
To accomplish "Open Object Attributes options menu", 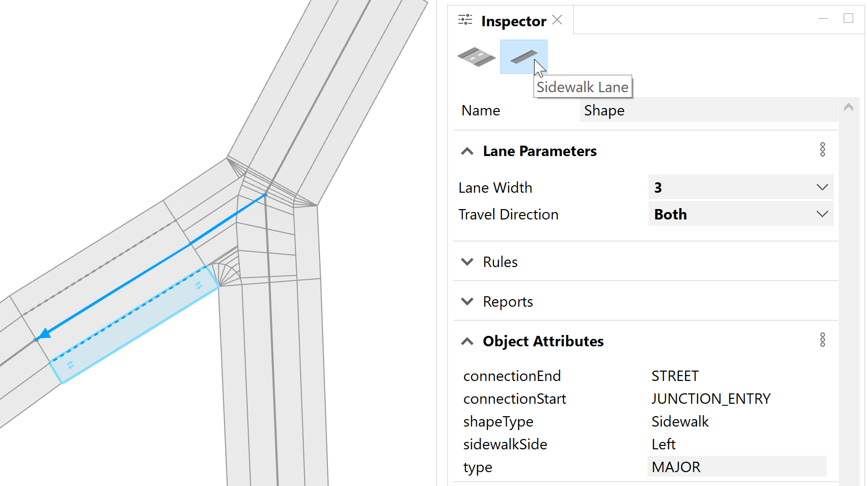I will pyautogui.click(x=822, y=340).
